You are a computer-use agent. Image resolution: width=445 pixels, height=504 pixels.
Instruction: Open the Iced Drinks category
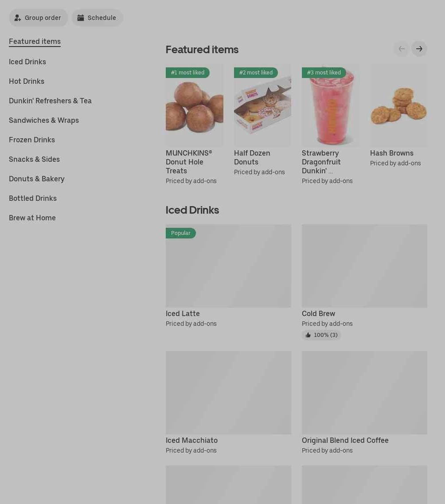click(27, 62)
